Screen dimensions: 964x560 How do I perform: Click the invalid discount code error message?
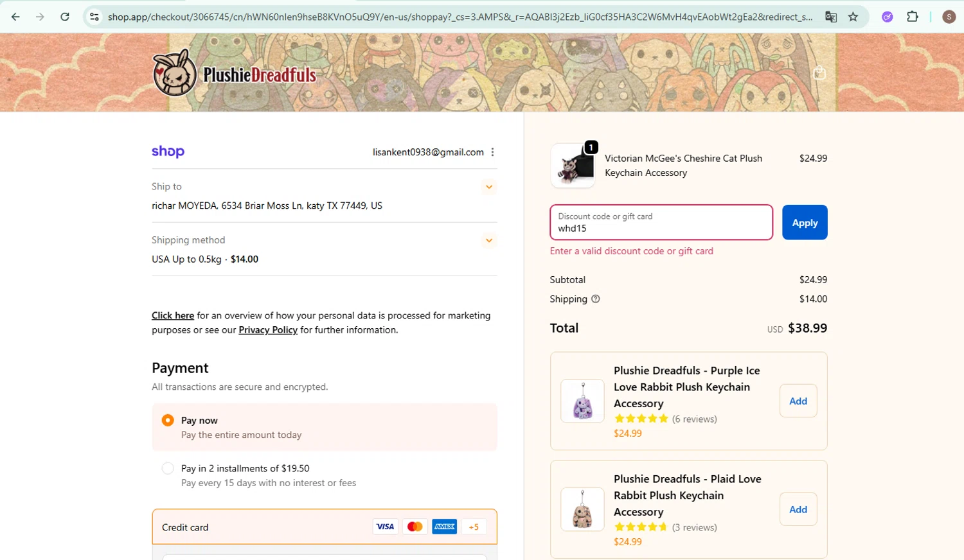pyautogui.click(x=632, y=251)
